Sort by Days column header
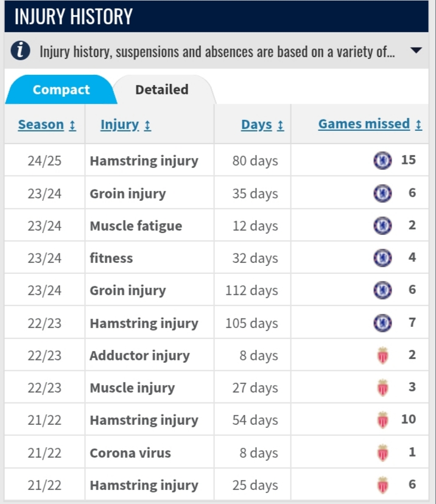436x504 pixels. (x=262, y=124)
